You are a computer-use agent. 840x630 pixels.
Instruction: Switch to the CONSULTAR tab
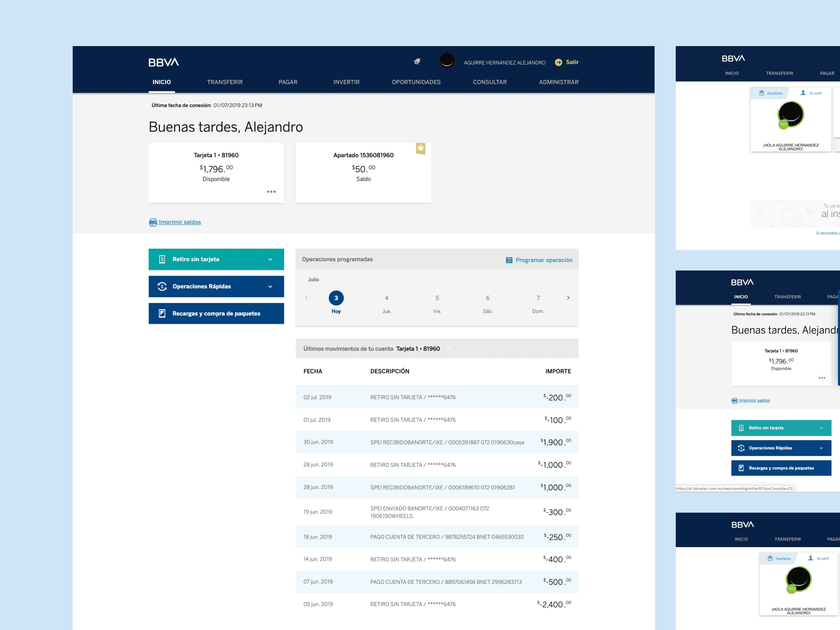489,82
